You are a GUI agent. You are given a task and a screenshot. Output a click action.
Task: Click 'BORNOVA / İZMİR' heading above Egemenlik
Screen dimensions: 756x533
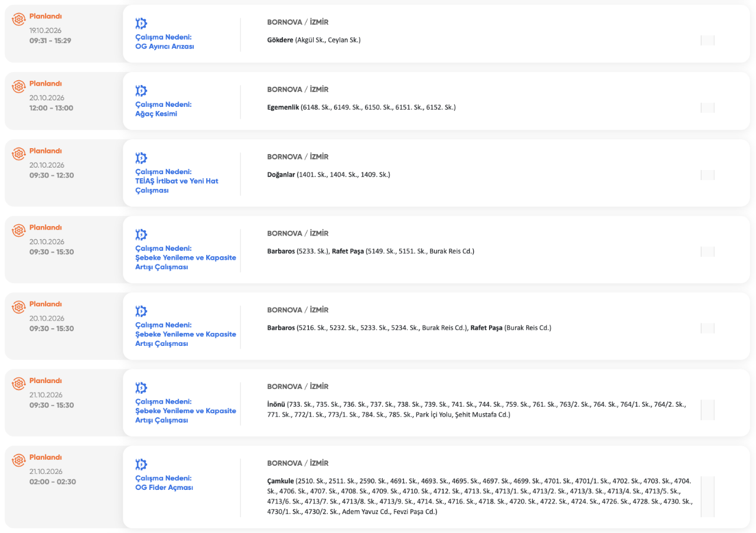[298, 90]
